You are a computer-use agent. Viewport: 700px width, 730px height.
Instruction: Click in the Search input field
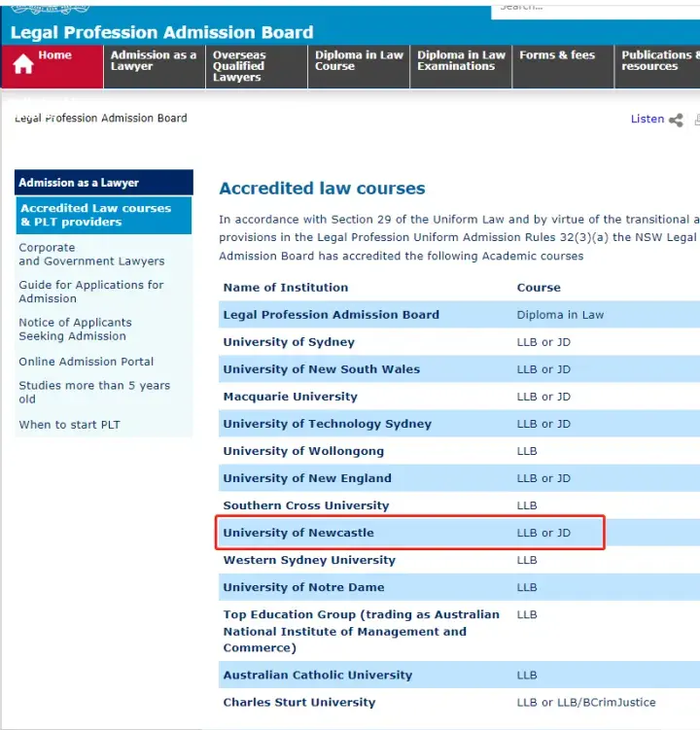[x=596, y=11]
